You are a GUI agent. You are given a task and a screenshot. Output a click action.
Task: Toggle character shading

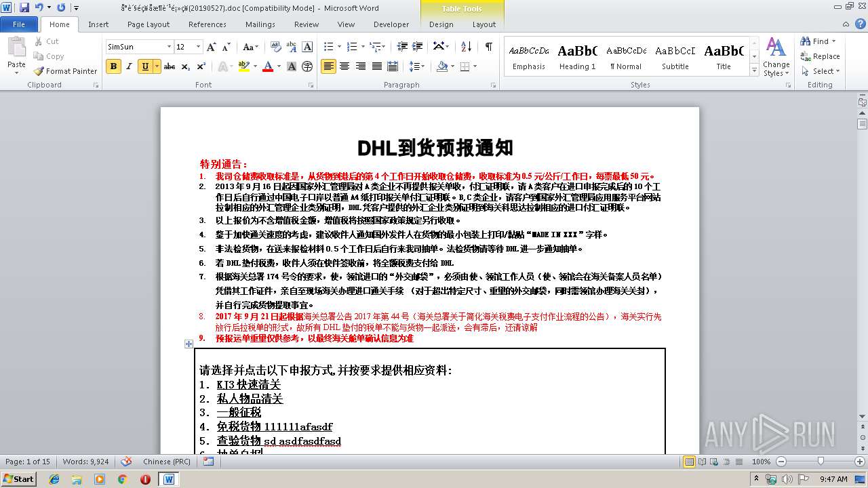coord(292,66)
